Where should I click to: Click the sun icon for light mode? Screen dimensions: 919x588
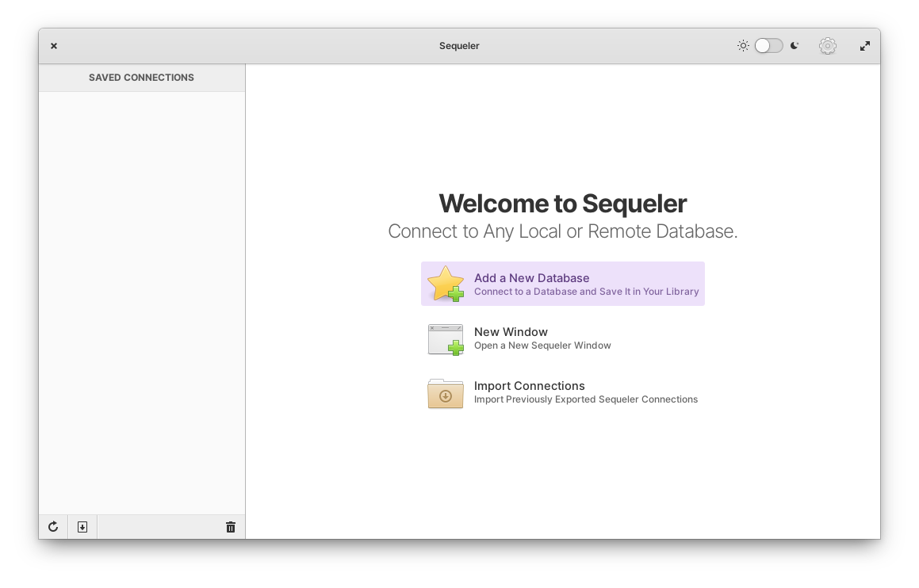(x=743, y=46)
